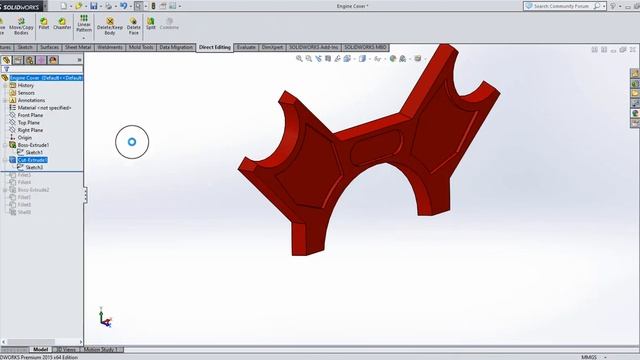Select the Chamfer tool
The height and width of the screenshot is (360, 640).
(62, 23)
